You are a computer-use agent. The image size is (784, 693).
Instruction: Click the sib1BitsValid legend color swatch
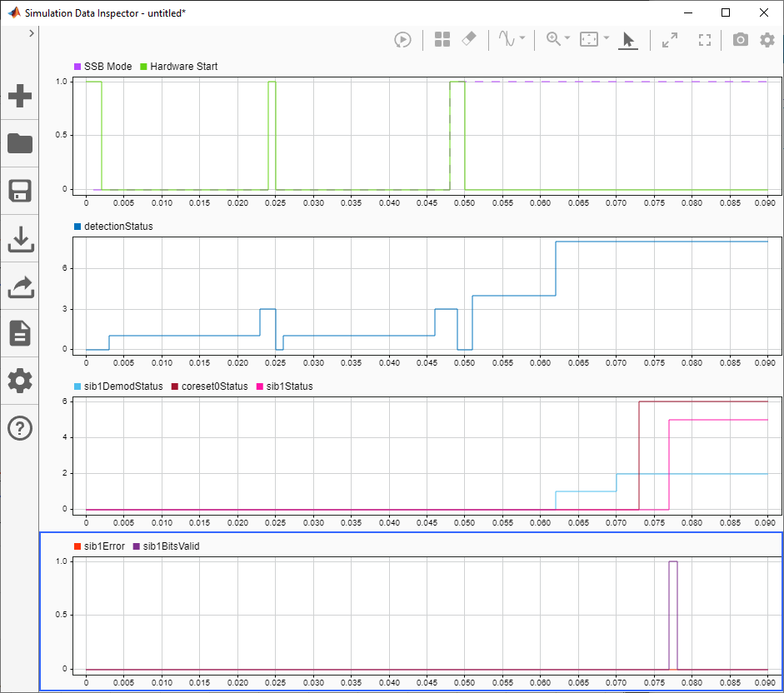point(137,546)
